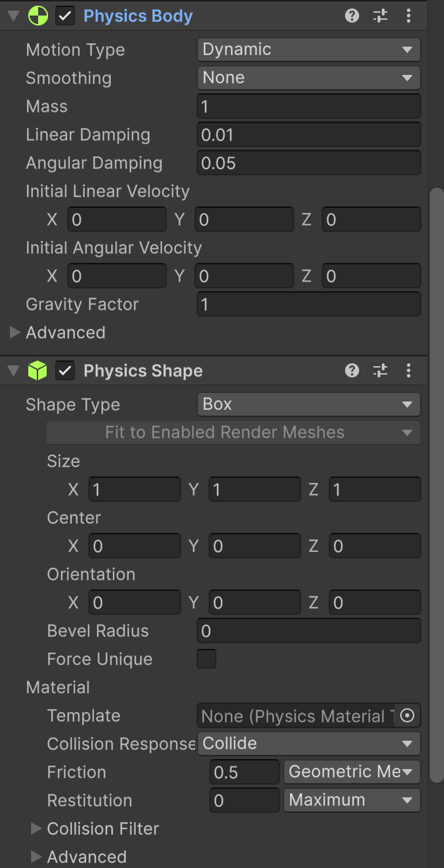This screenshot has height=868, width=444.
Task: Open the Collision Response dropdown
Action: [x=308, y=744]
